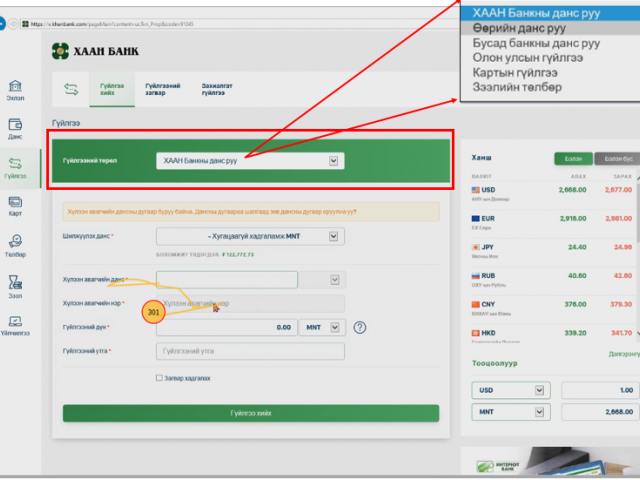Click the CNY buy rate 376.00

pyautogui.click(x=576, y=304)
